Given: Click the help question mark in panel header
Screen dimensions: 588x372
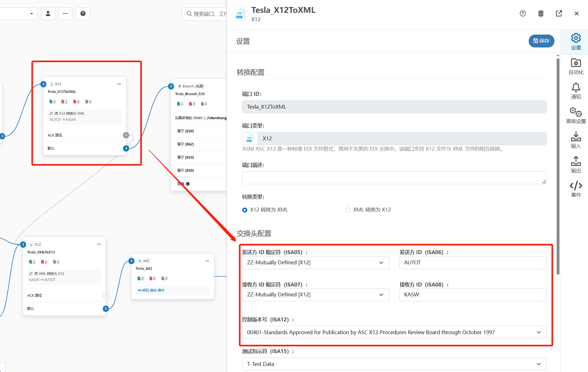Looking at the screenshot, I should 523,13.
